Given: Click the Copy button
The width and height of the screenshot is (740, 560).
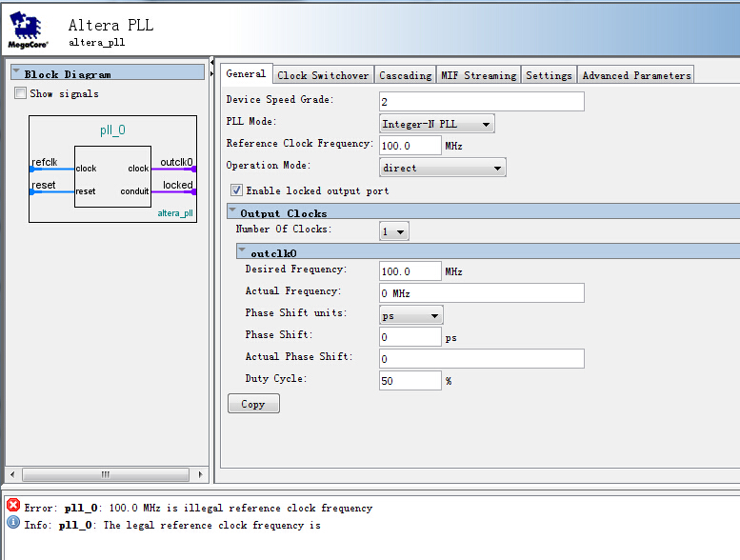Looking at the screenshot, I should click(253, 404).
